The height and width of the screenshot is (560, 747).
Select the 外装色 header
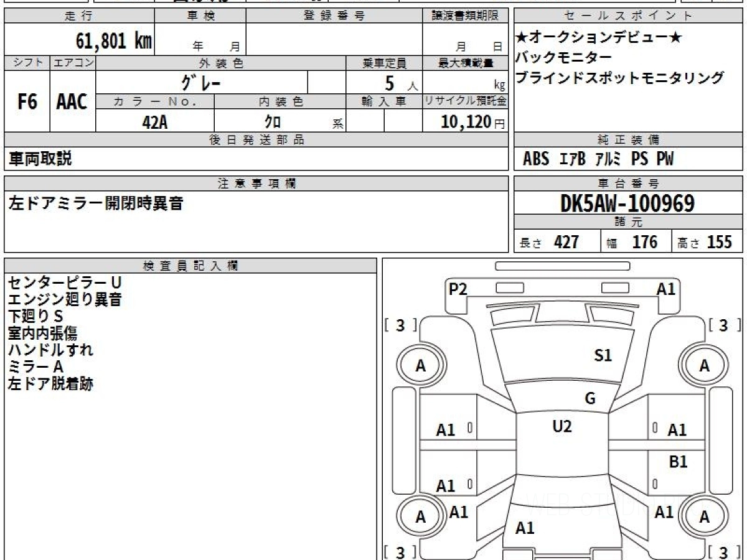click(221, 63)
